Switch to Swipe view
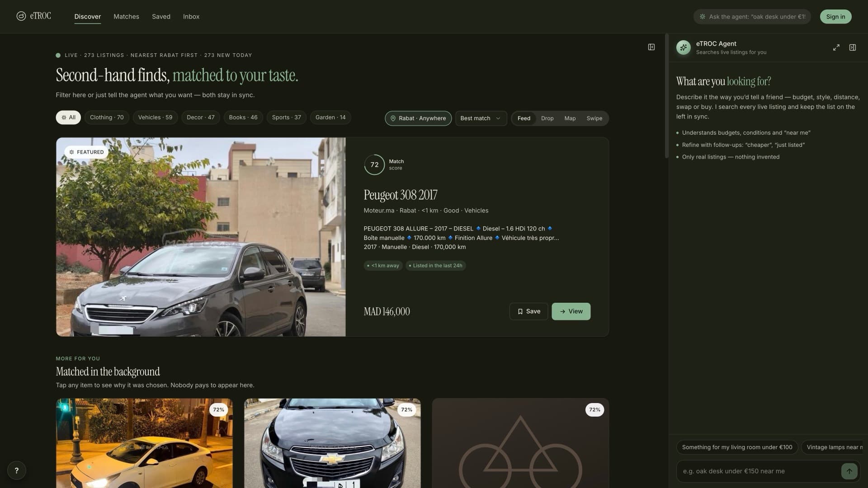This screenshot has width=868, height=488. click(x=594, y=118)
